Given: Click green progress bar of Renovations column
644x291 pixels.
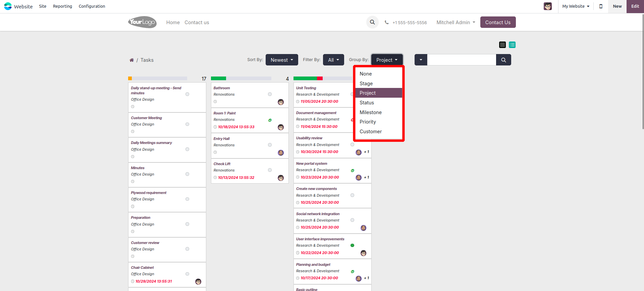Looking at the screenshot, I should click(218, 79).
